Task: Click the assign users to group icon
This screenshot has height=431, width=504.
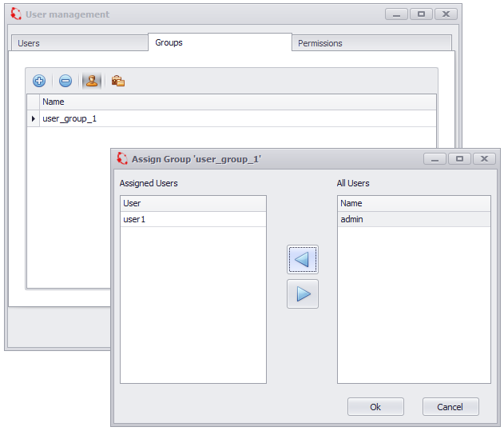Action: 91,81
